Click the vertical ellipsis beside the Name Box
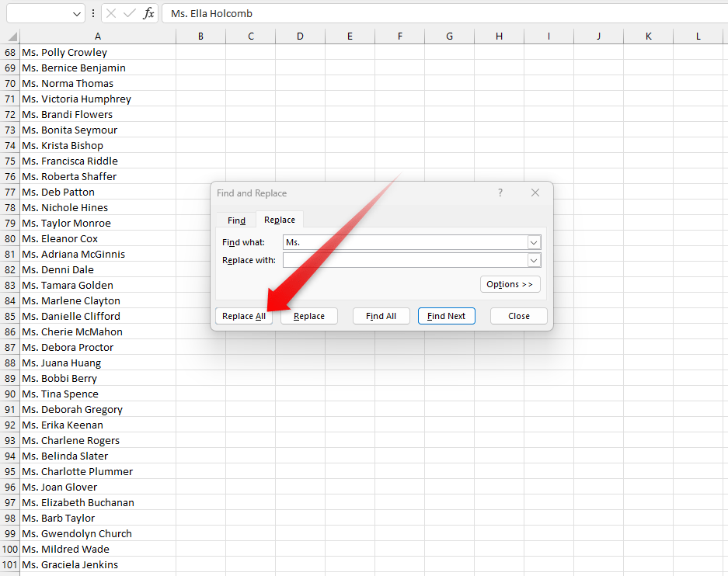 [x=92, y=13]
